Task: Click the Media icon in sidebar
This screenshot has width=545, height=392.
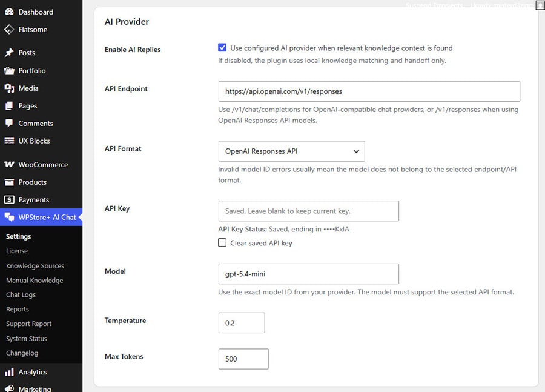Action: [x=9, y=88]
